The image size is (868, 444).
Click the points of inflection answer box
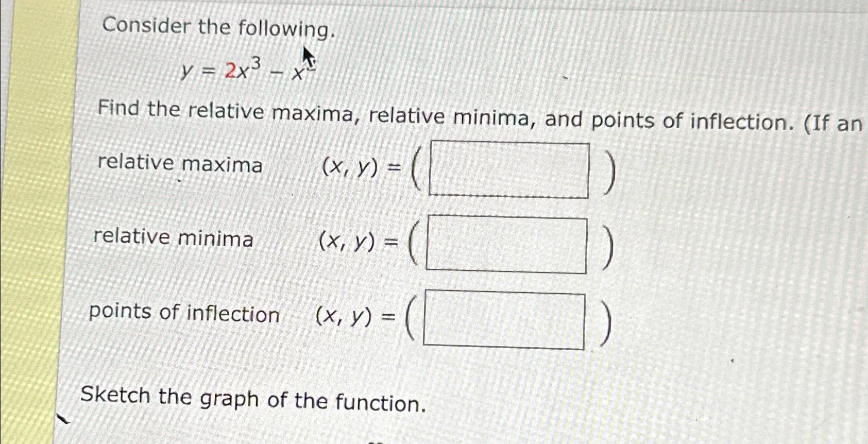click(505, 319)
